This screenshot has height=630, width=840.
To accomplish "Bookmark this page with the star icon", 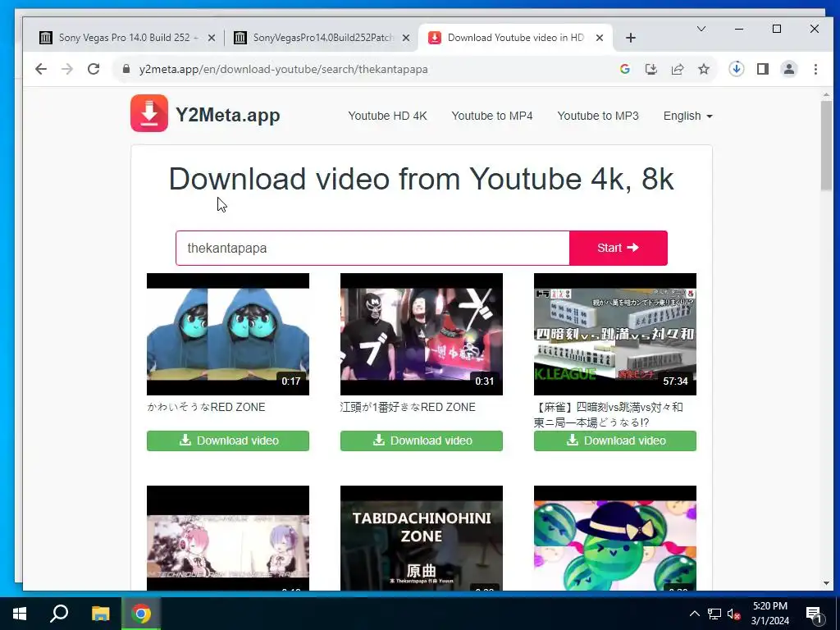I will (x=704, y=69).
